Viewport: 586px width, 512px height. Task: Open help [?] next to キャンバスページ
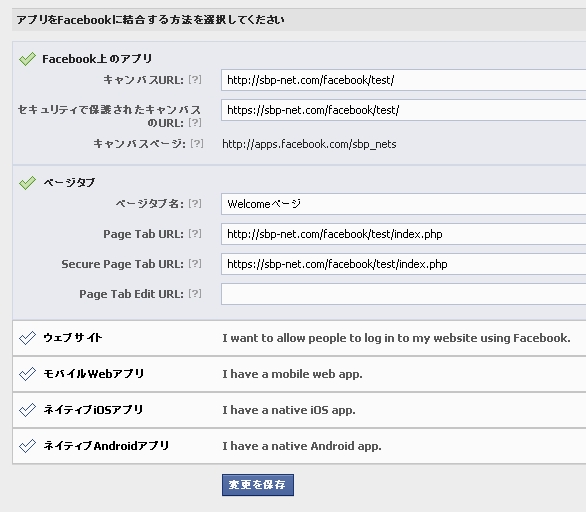tap(197, 144)
